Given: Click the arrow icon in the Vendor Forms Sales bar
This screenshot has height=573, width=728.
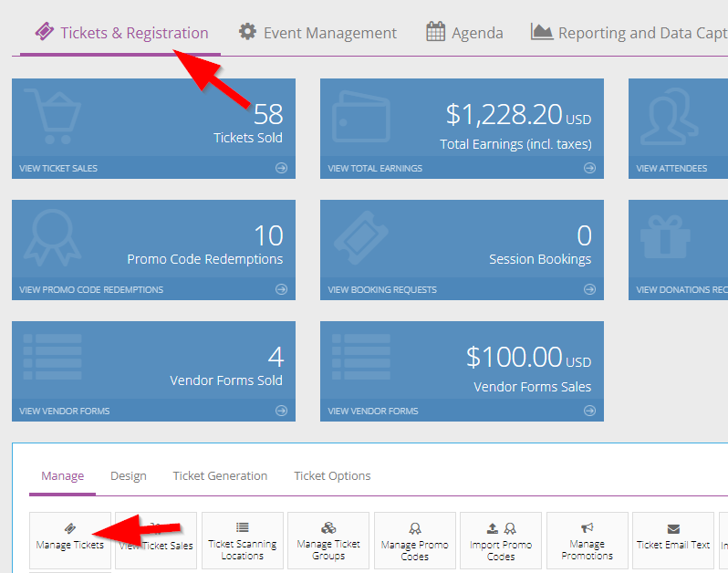Looking at the screenshot, I should (589, 411).
